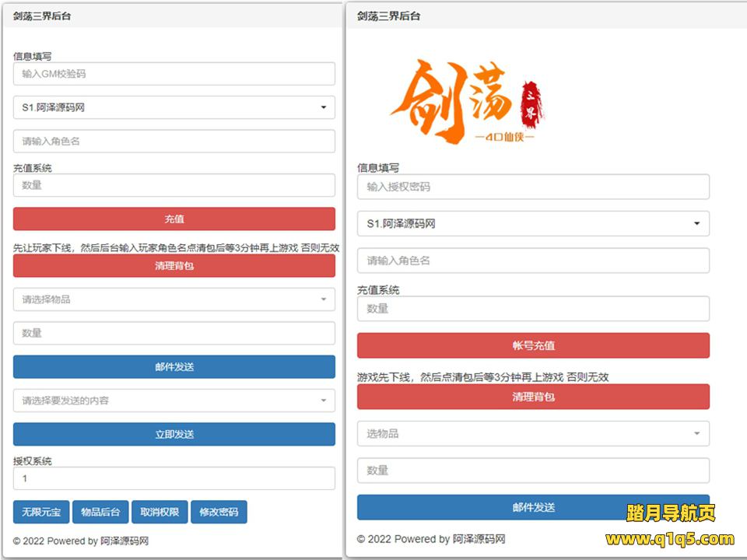Open the S1.阿泽源码网 server dropdown in left panel
This screenshot has height=560, width=747.
point(174,107)
